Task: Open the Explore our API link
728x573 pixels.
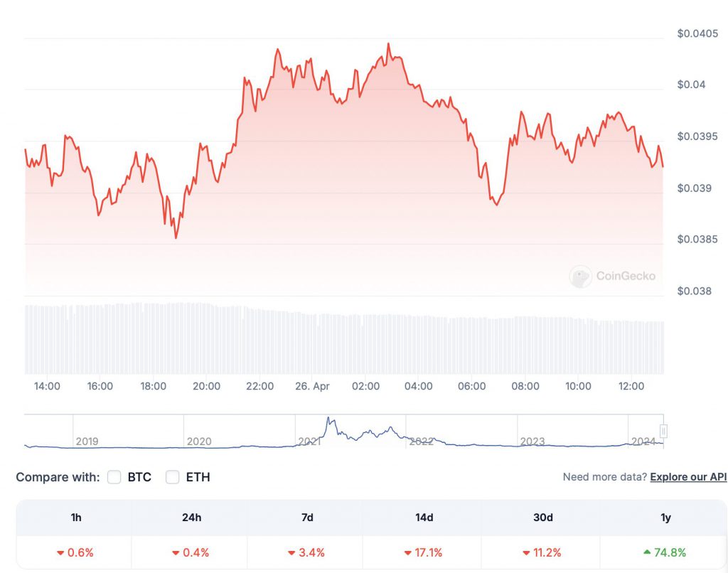Action: 688,477
